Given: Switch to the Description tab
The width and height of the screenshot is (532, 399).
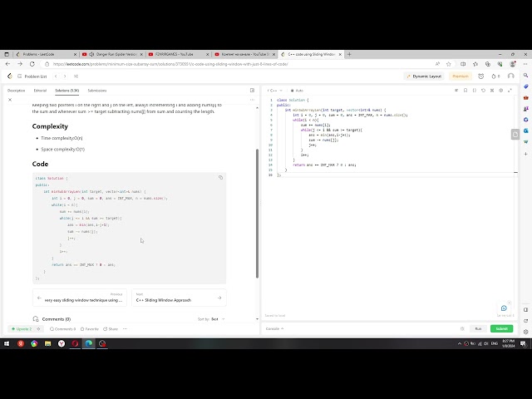Looking at the screenshot, I should click(x=17, y=91).
